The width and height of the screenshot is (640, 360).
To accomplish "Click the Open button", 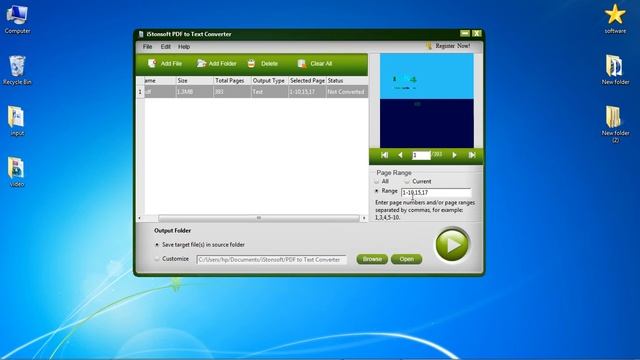I will point(407,259).
